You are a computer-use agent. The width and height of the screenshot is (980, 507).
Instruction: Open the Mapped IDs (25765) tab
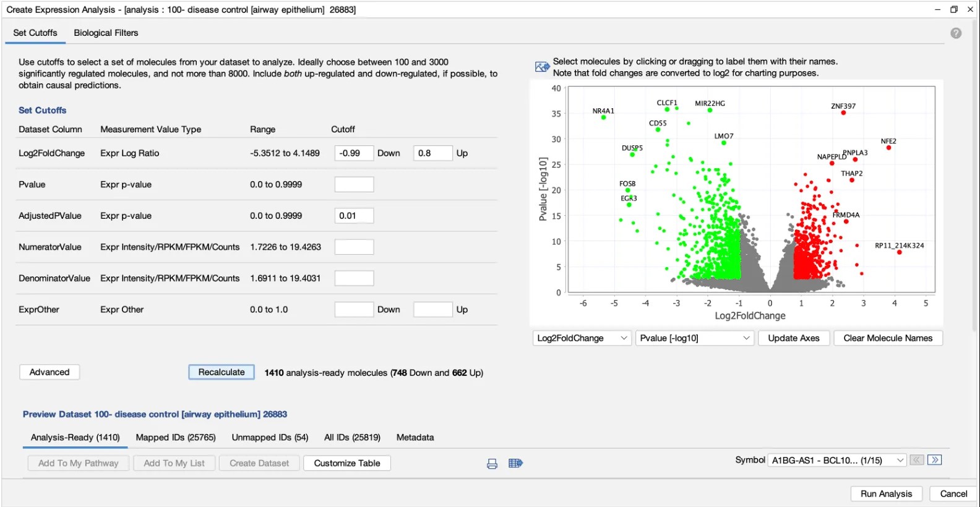tap(176, 437)
